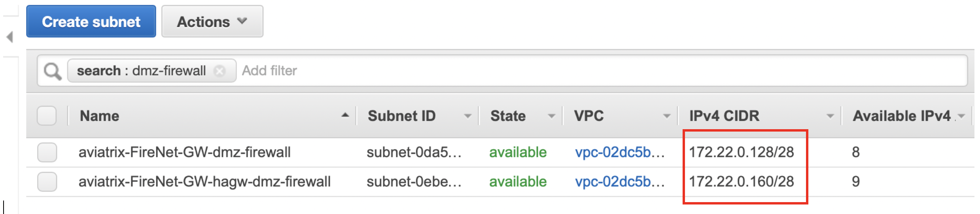Open the VPC link for dmz-firewall subnet
The height and width of the screenshot is (214, 980).
click(619, 152)
